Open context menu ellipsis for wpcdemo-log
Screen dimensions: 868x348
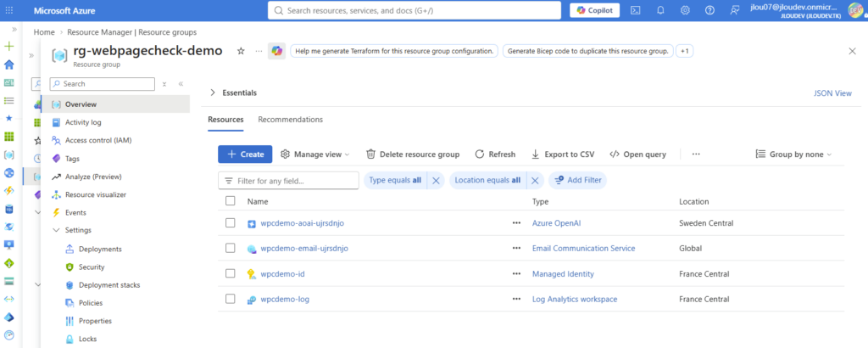tap(516, 300)
